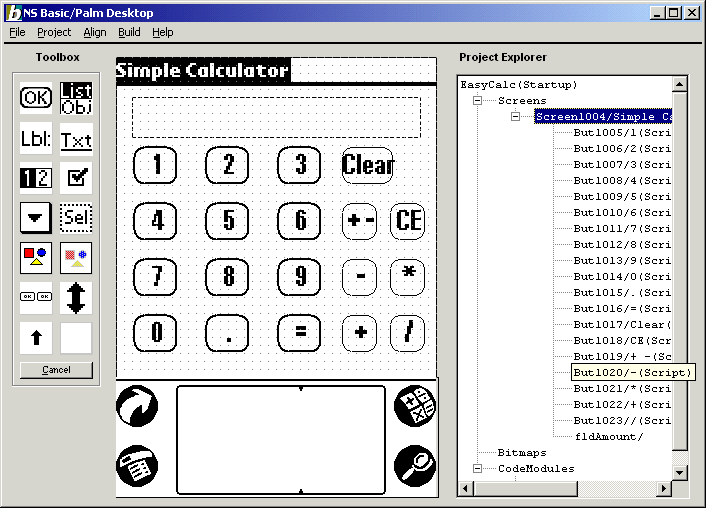Collapse the Screens tree node
706x508 pixels.
478,100
